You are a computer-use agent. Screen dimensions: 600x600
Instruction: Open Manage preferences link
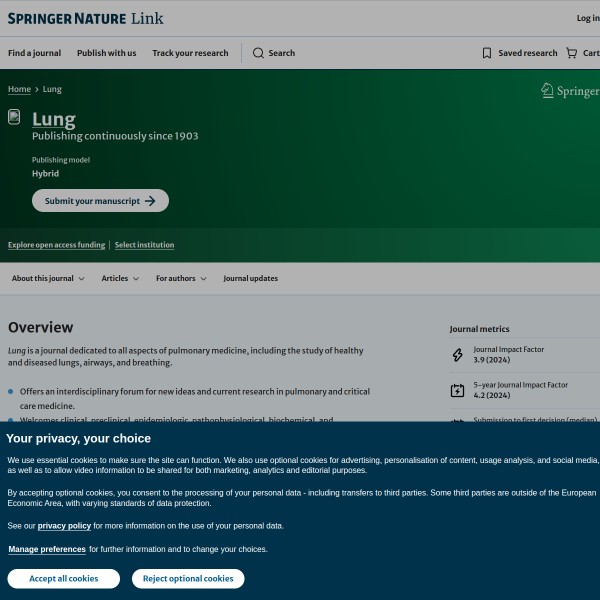47,549
